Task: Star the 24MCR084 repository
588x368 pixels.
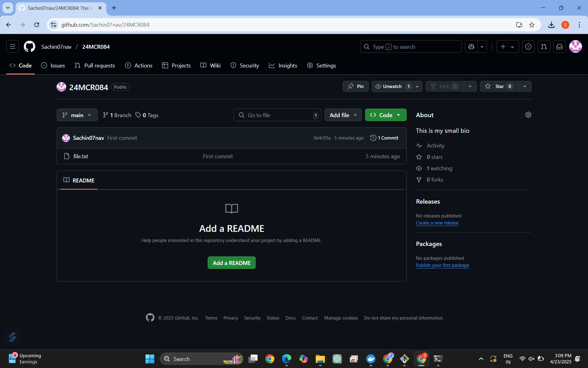Action: [499, 86]
